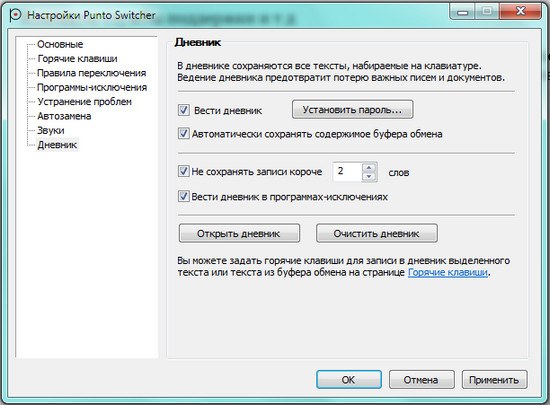This screenshot has width=550, height=405.
Task: Follow the 'Горячие клавиши' hyperlink
Action: (x=448, y=272)
